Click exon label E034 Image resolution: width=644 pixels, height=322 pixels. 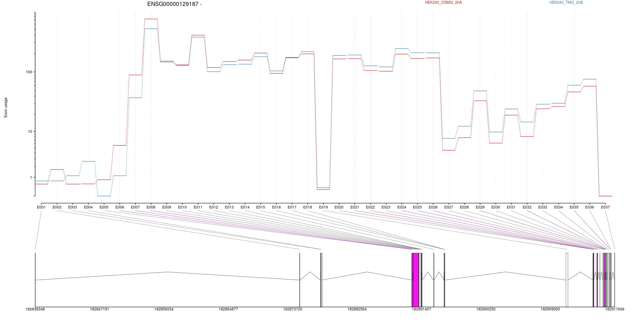point(558,207)
